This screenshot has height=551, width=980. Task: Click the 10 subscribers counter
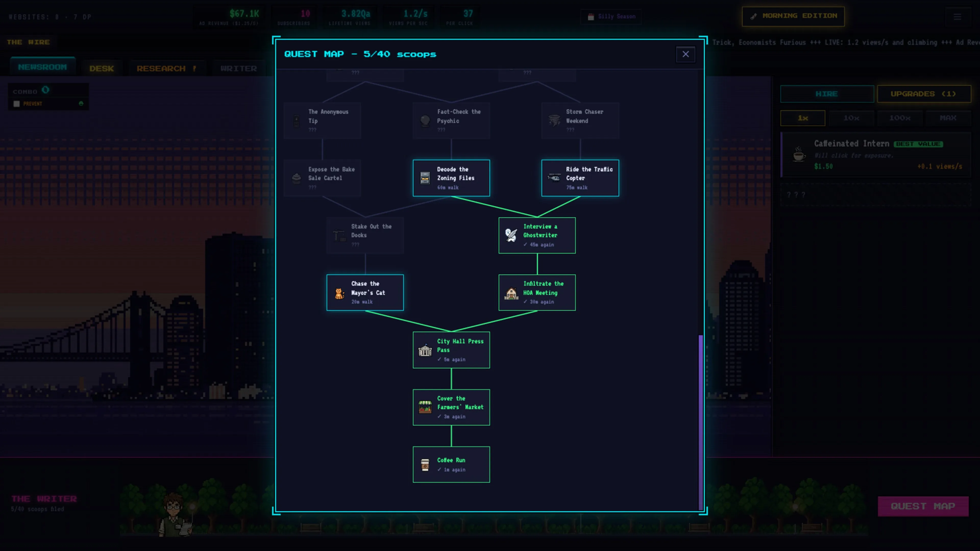pyautogui.click(x=294, y=17)
